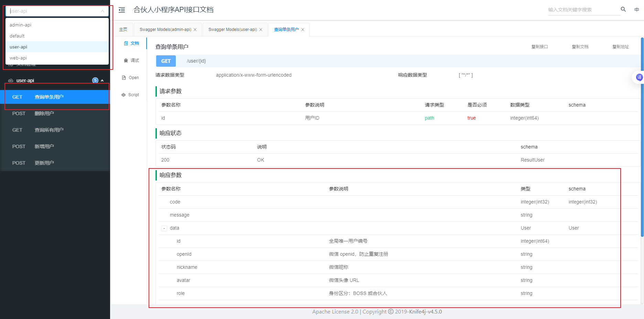This screenshot has width=644, height=319.
Task: Select the 删除用户 POST endpoint
Action: pos(44,113)
